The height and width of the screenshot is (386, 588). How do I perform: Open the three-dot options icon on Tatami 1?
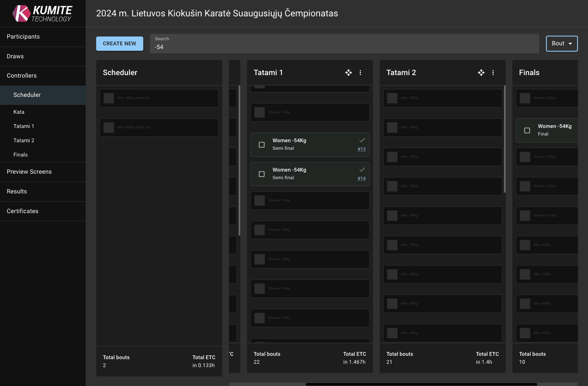click(x=360, y=72)
